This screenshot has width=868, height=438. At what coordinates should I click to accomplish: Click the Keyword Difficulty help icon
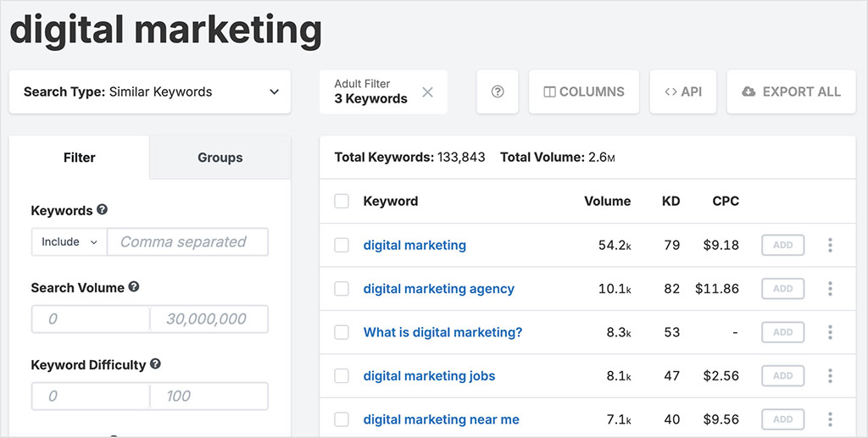[x=155, y=364]
